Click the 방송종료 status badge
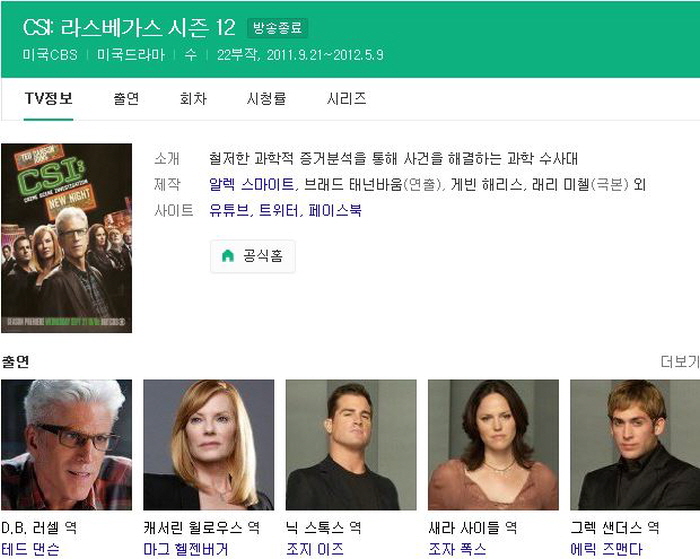This screenshot has width=700, height=559. click(278, 28)
